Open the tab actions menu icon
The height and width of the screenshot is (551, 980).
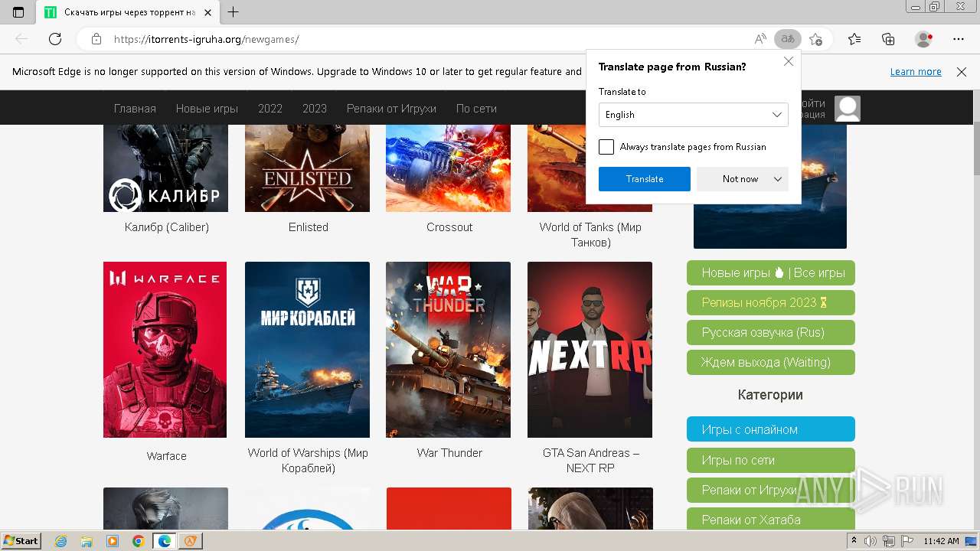[18, 12]
